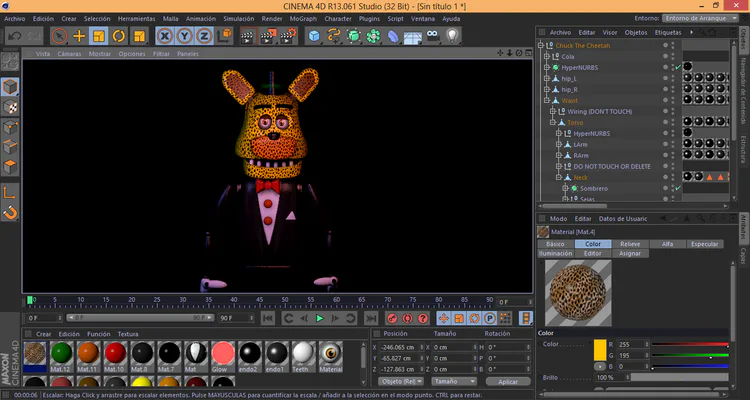Add a HyperNURBS generator icon
This screenshot has width=750, height=400.
(353, 36)
